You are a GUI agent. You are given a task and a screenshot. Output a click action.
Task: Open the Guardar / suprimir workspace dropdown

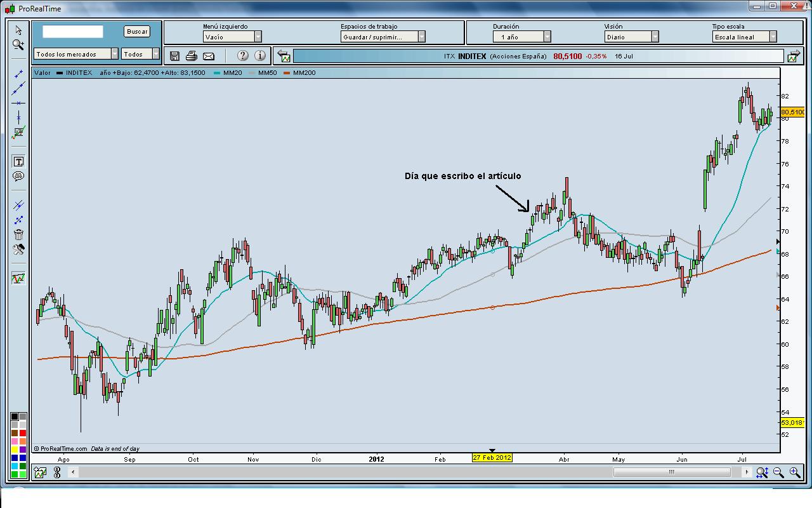point(383,37)
